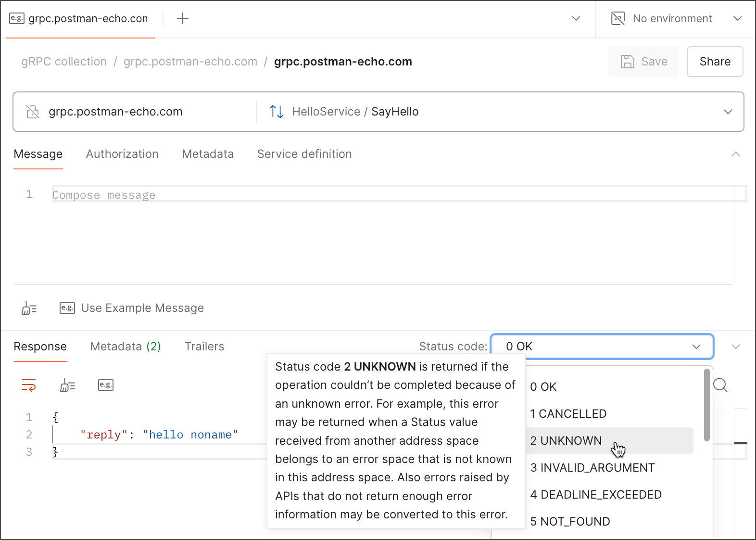Select the Trailers response tab
Screen dimensions: 756x540
pyautogui.click(x=204, y=347)
